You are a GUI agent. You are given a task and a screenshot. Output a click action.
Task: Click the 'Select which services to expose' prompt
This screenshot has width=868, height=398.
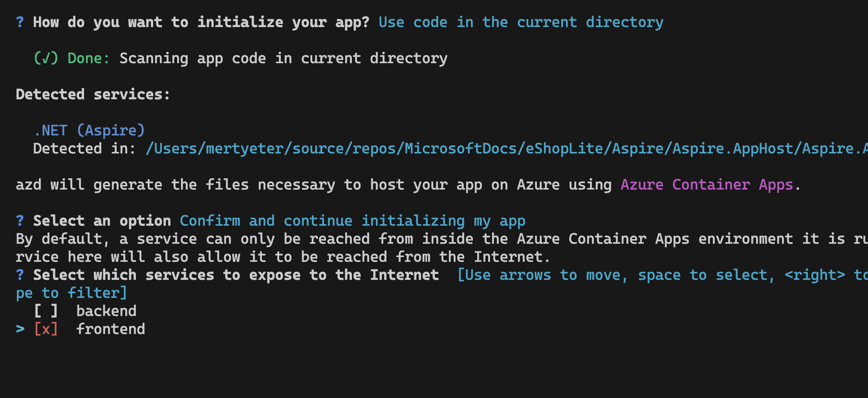coord(236,275)
